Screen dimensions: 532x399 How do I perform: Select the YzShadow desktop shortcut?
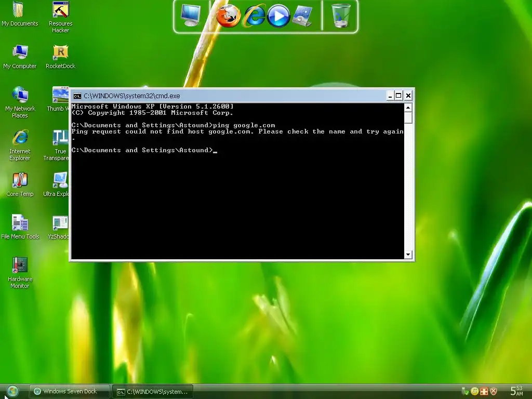(x=59, y=227)
